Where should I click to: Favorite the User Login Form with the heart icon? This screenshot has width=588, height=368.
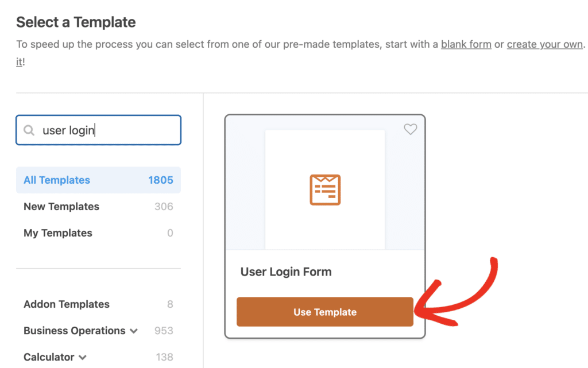[410, 130]
